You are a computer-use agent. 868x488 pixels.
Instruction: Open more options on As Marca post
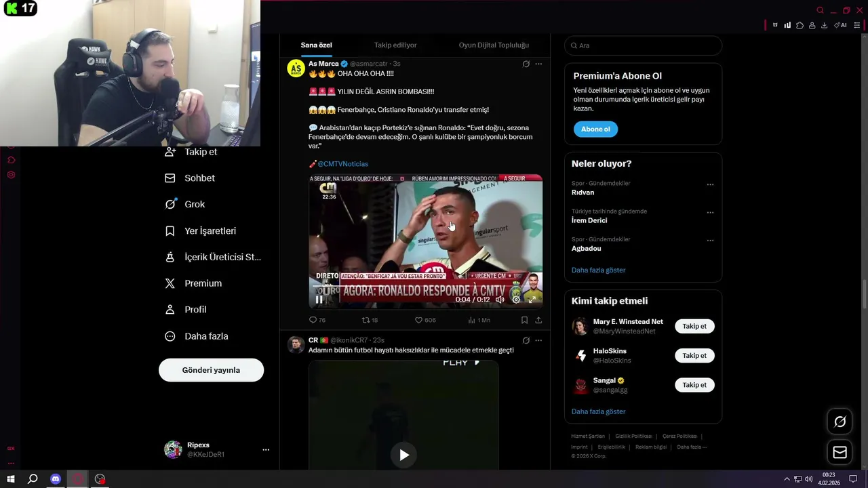(x=538, y=64)
